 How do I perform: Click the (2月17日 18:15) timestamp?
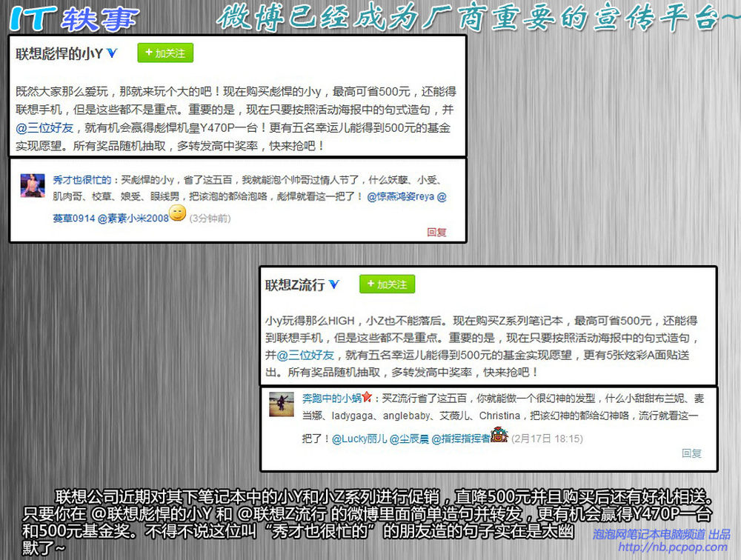coord(548,439)
